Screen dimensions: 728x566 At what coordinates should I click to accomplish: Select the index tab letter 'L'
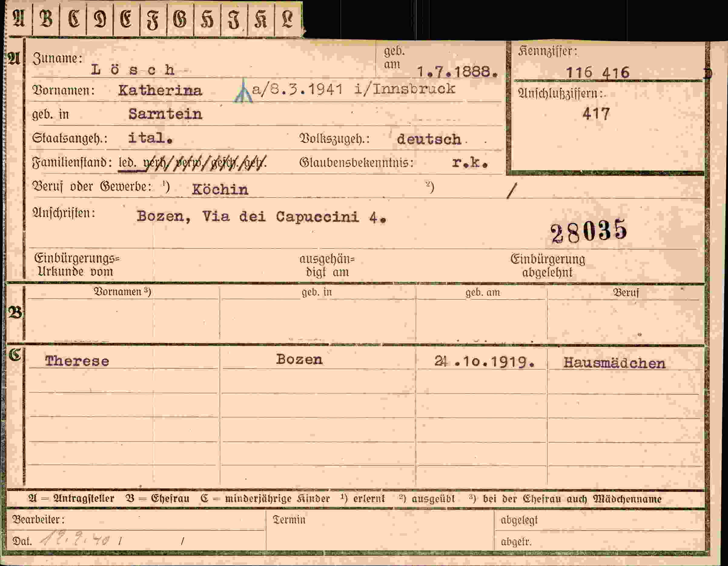point(287,19)
